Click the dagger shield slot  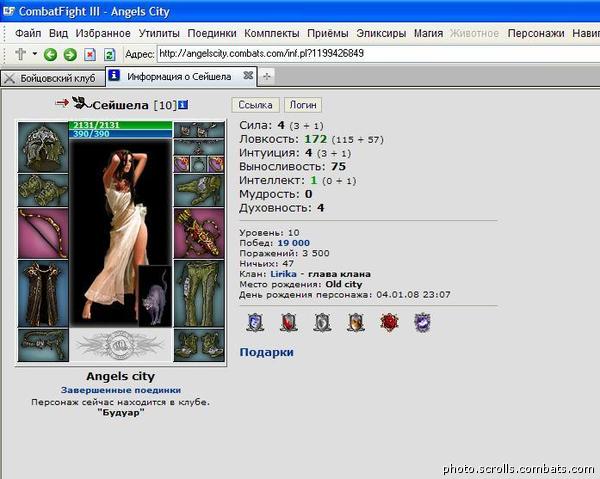pos(199,233)
